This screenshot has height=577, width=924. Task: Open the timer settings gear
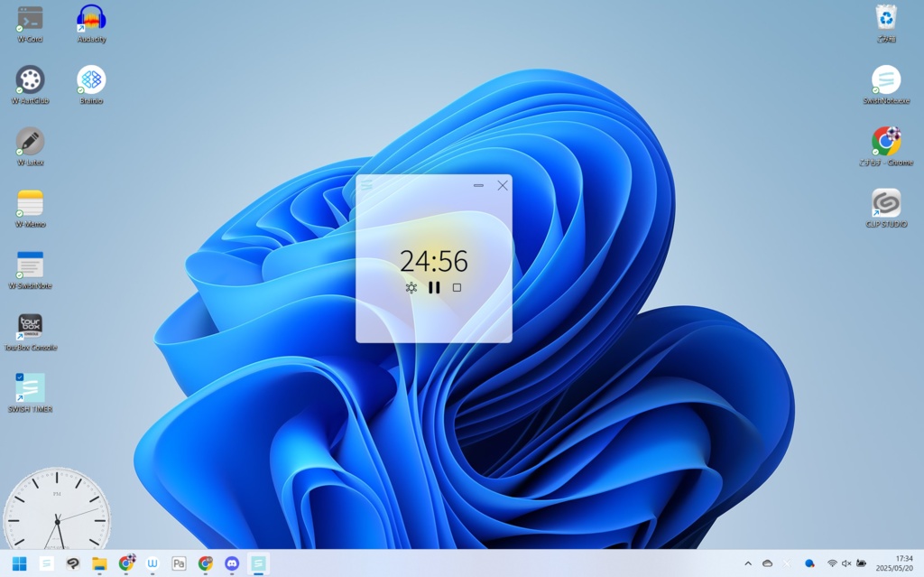point(411,287)
